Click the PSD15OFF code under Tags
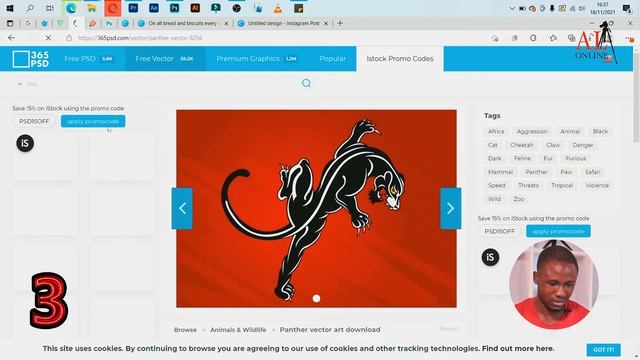640x360 pixels. tap(499, 231)
